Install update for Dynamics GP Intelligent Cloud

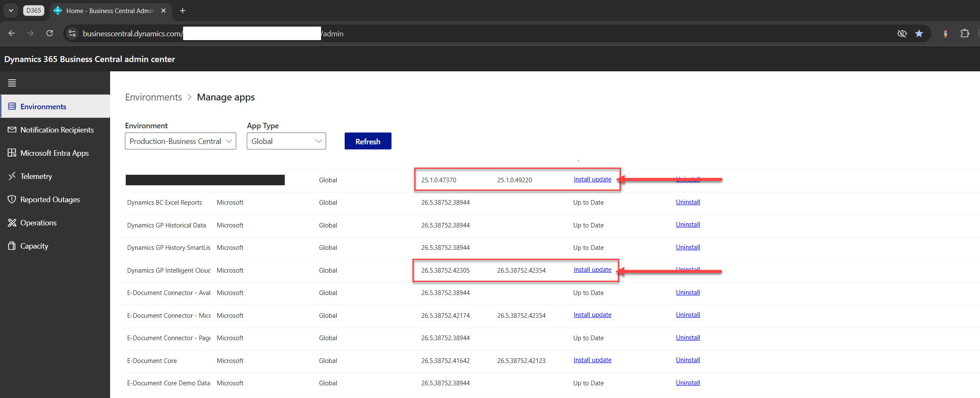pos(592,270)
